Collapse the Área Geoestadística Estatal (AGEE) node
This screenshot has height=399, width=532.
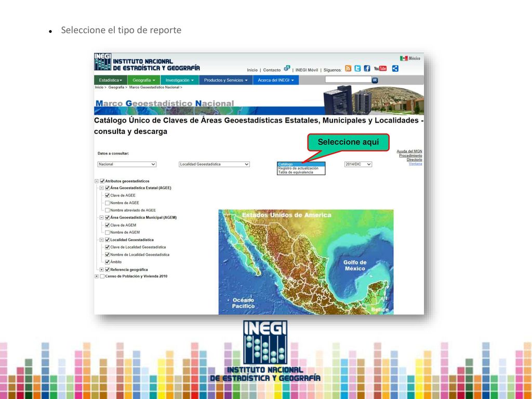point(101,188)
